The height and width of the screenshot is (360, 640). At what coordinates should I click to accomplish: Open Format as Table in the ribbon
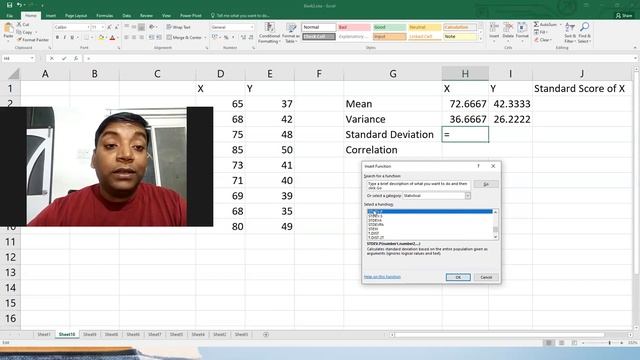point(291,33)
